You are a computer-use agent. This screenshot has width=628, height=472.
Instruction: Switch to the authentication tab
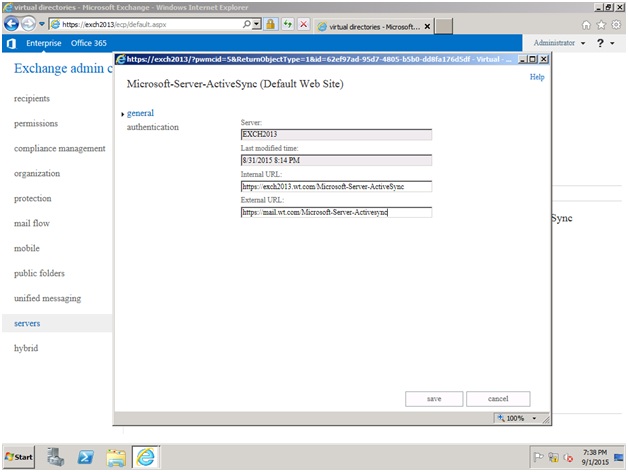[153, 127]
